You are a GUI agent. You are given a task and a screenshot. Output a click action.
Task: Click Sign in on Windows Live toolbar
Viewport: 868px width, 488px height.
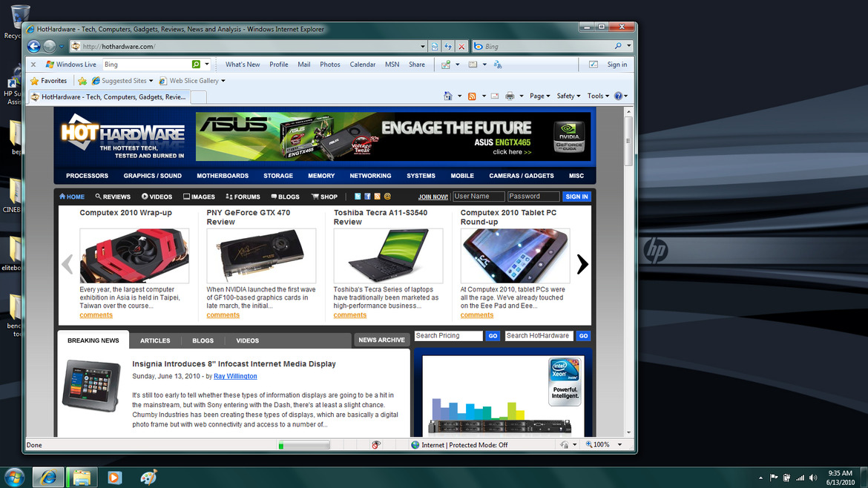click(617, 65)
